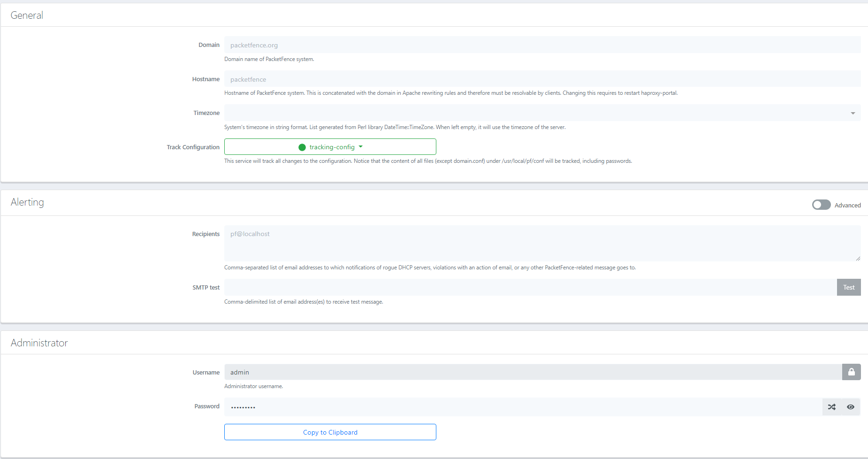Expand the tracking-config service caret
868x459 pixels.
(361, 147)
